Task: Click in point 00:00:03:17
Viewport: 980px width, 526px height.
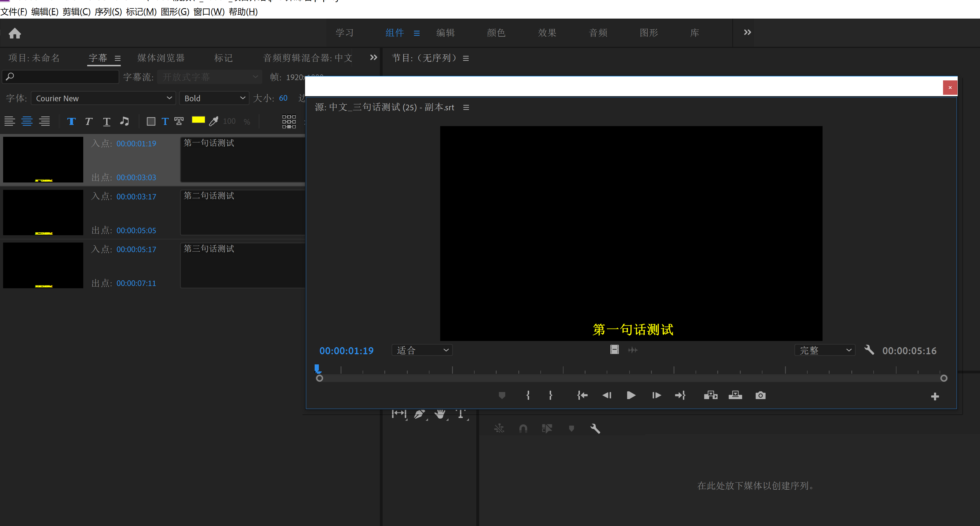Action: pos(136,197)
